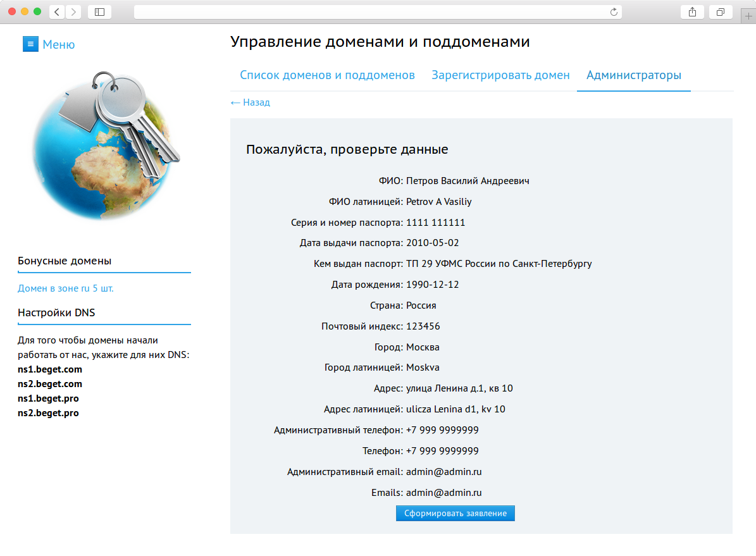Click the Safari back arrow
This screenshot has width=756, height=556.
[x=57, y=12]
